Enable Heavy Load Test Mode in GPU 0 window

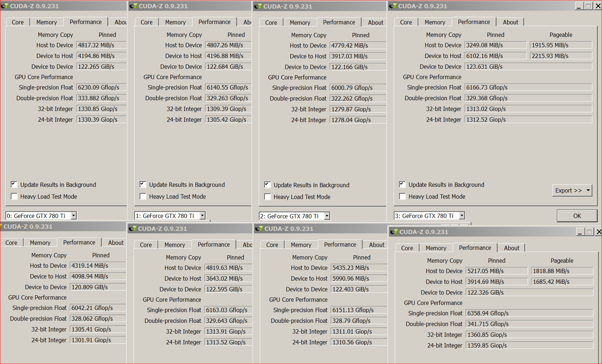pyautogui.click(x=14, y=196)
